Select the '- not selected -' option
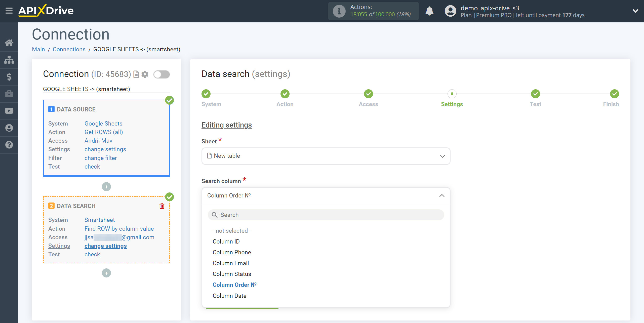The width and height of the screenshot is (644, 323). point(232,231)
